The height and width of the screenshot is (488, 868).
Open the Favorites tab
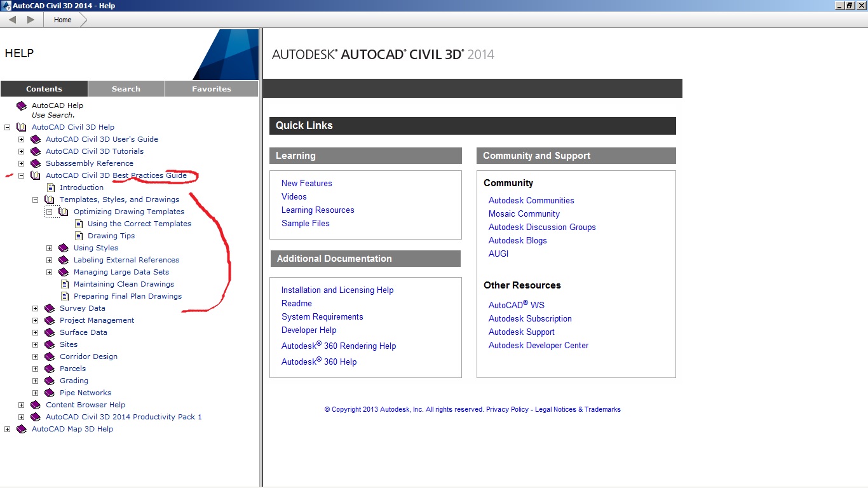click(x=212, y=89)
